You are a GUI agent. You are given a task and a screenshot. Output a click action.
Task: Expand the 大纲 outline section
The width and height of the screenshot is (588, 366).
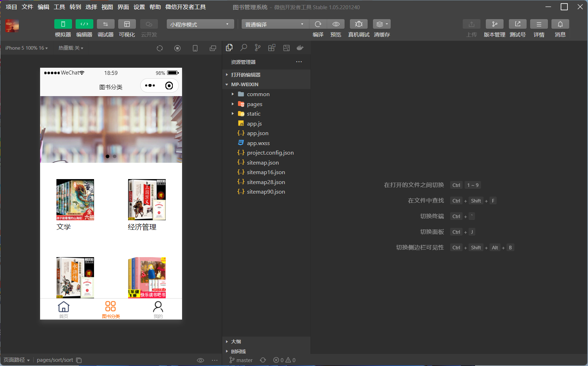coord(266,342)
